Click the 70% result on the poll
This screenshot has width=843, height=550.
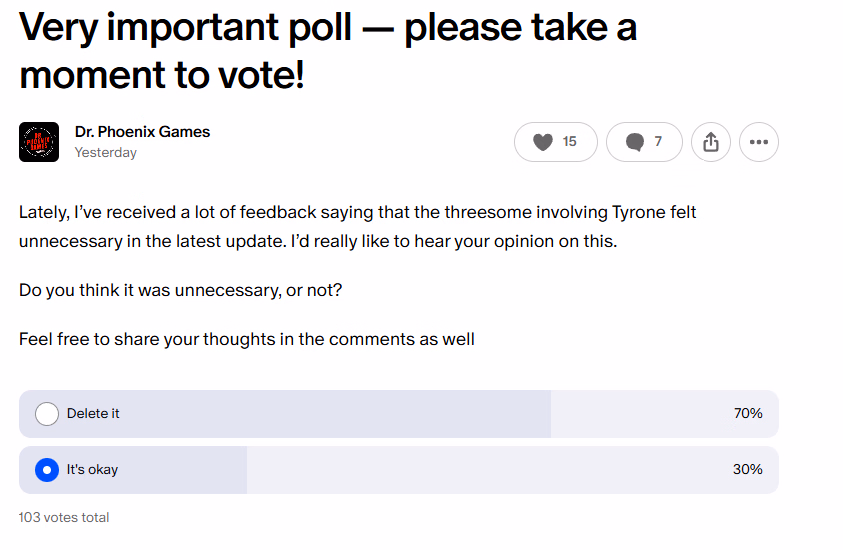pos(748,414)
